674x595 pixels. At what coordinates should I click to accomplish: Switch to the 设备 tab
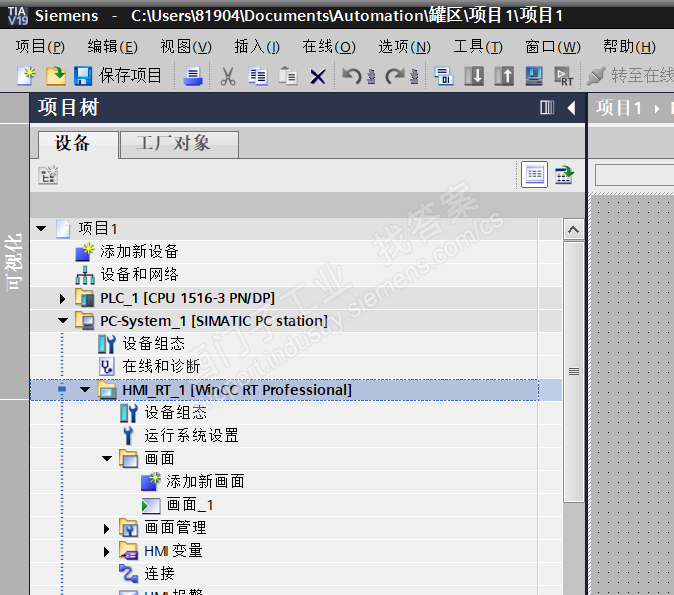78,144
